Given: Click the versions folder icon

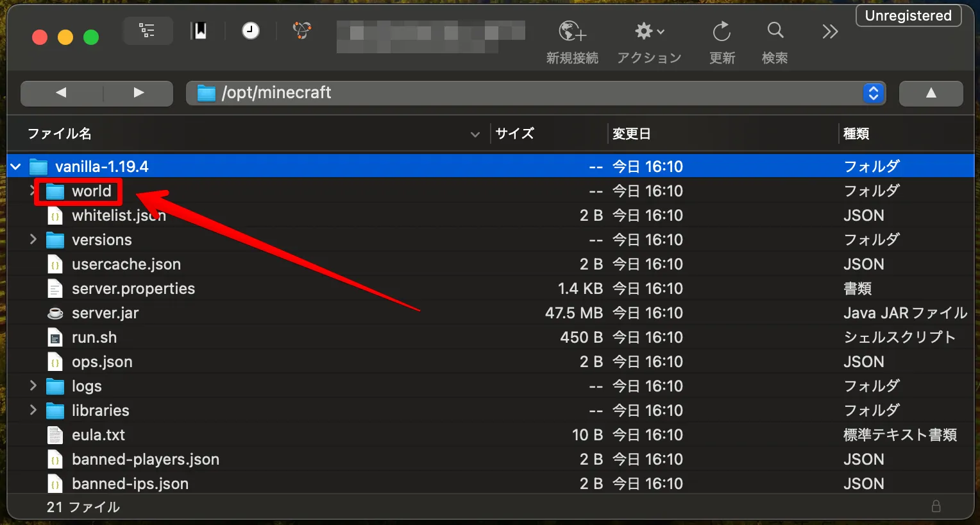Looking at the screenshot, I should [55, 240].
